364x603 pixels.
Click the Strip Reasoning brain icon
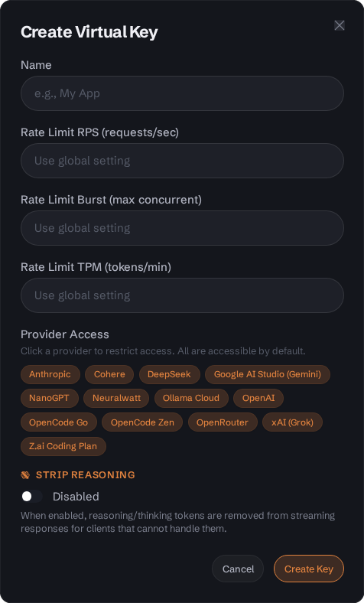25,475
